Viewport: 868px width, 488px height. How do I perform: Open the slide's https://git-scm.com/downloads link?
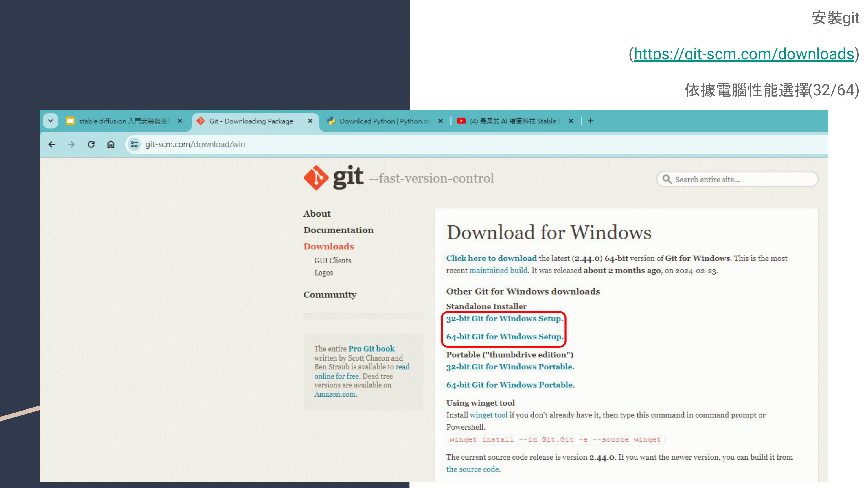[744, 54]
